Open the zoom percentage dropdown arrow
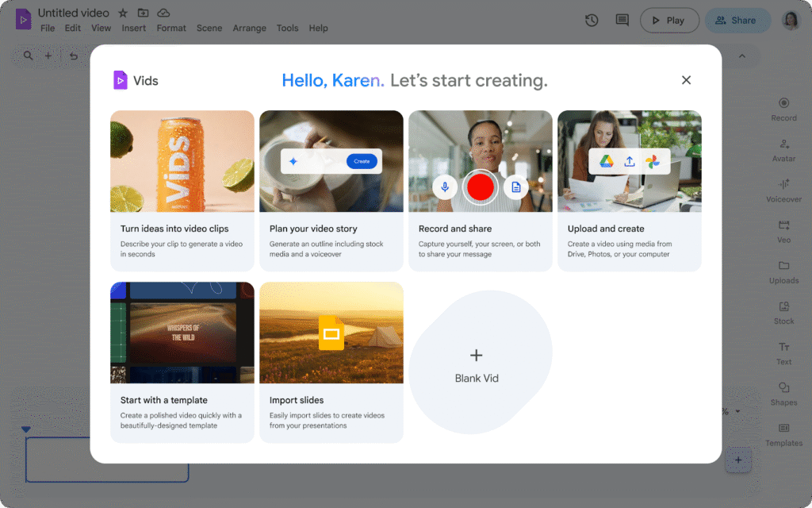Screen dimensions: 812x508 pyautogui.click(x=738, y=412)
